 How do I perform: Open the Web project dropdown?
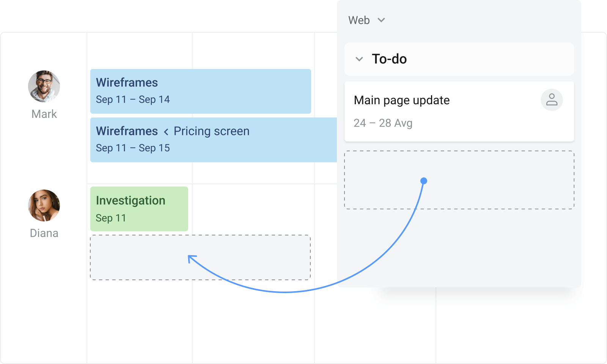367,20
